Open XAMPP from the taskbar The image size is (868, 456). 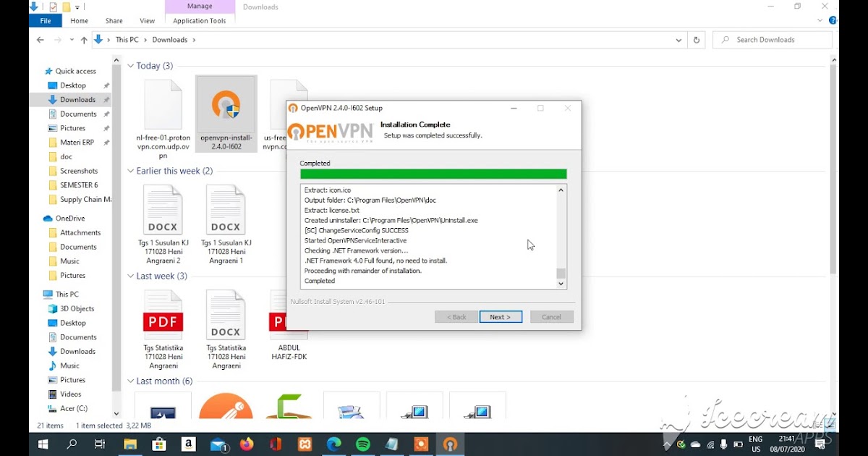(x=305, y=444)
